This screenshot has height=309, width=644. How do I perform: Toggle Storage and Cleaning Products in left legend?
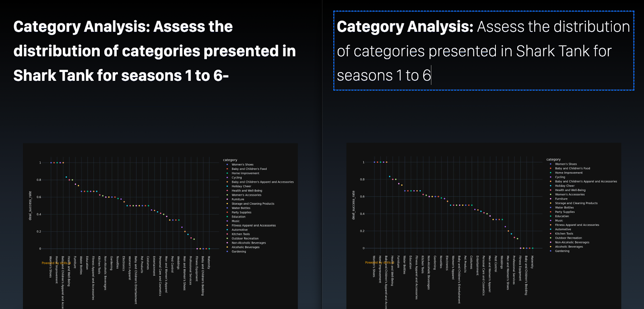coord(253,204)
